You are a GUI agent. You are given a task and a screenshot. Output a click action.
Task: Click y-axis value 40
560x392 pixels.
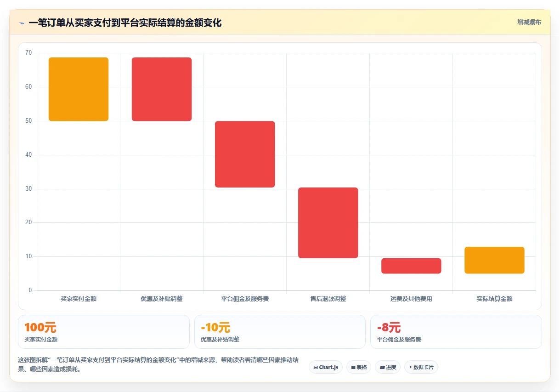click(x=28, y=155)
